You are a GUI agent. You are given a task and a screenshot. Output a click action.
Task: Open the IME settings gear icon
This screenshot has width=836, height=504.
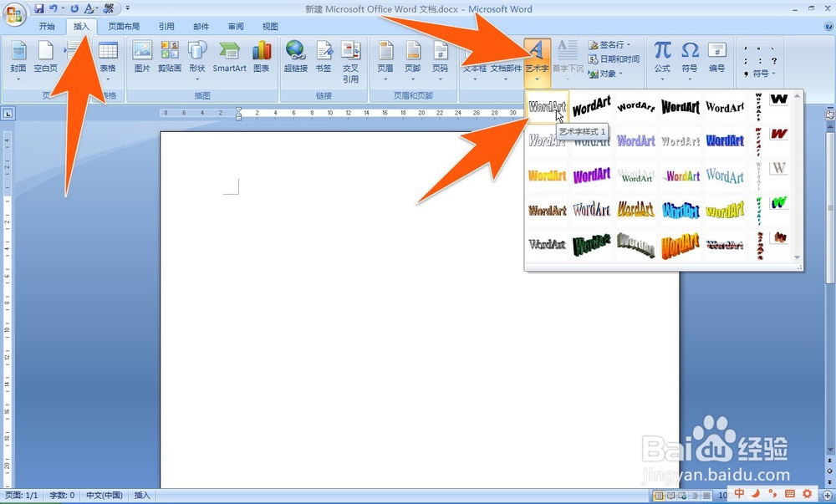pyautogui.click(x=808, y=493)
